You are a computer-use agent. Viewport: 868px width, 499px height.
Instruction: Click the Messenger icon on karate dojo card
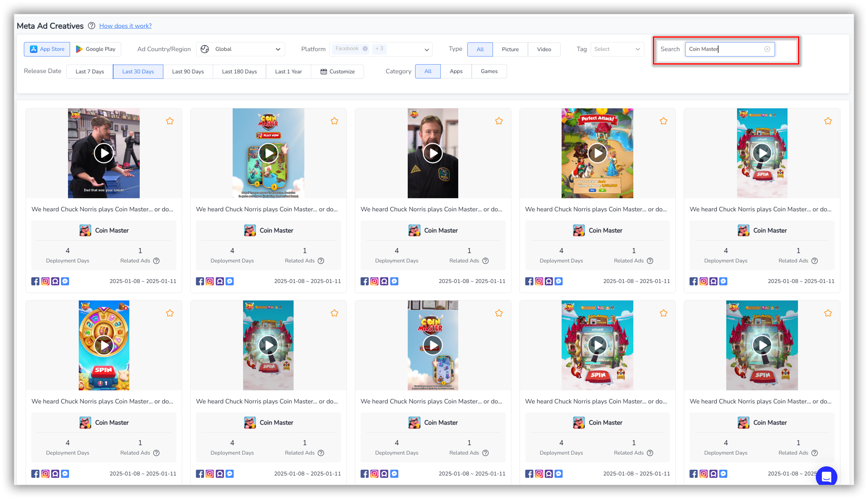coord(65,281)
